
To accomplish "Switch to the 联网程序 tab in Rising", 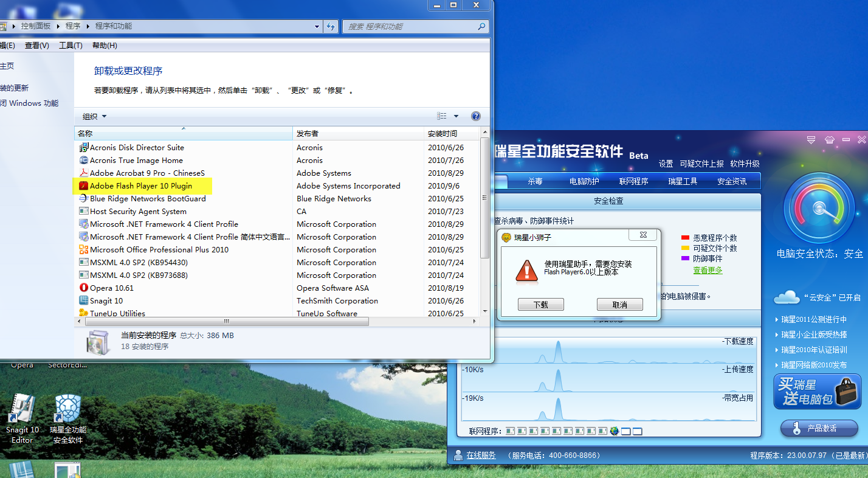I will click(633, 181).
